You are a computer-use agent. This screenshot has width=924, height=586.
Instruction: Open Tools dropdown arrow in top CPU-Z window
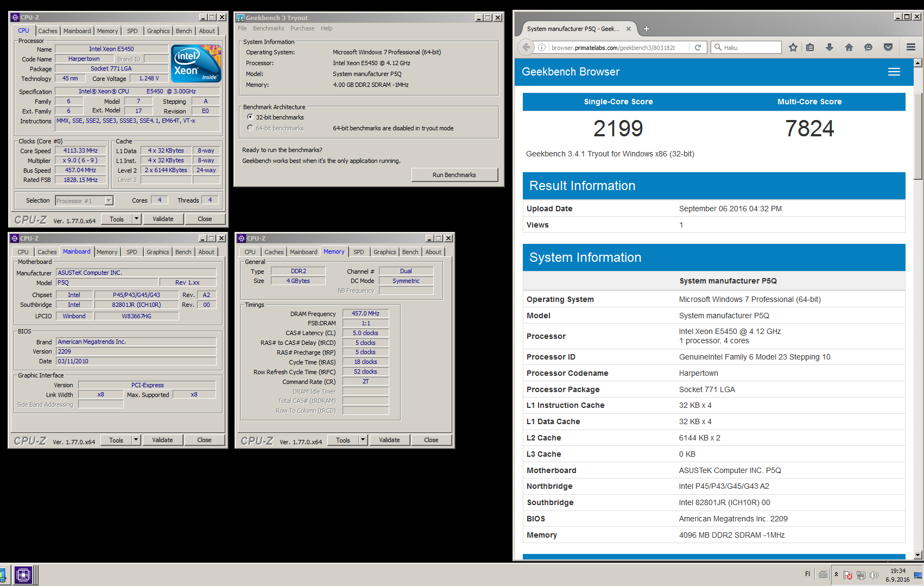[x=136, y=219]
